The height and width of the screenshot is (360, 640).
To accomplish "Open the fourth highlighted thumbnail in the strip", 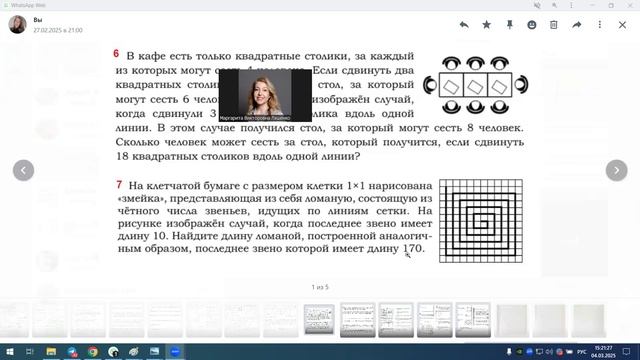I will tap(435, 320).
